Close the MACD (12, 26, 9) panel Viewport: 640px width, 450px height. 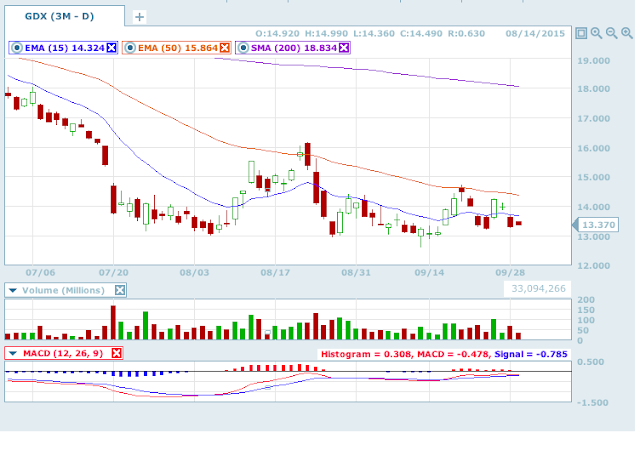[116, 353]
